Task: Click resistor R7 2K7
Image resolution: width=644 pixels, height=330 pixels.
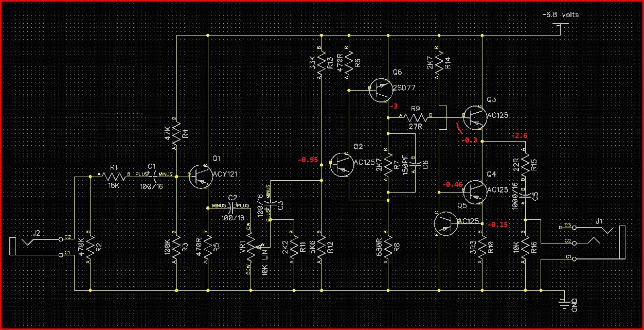Action: point(387,165)
